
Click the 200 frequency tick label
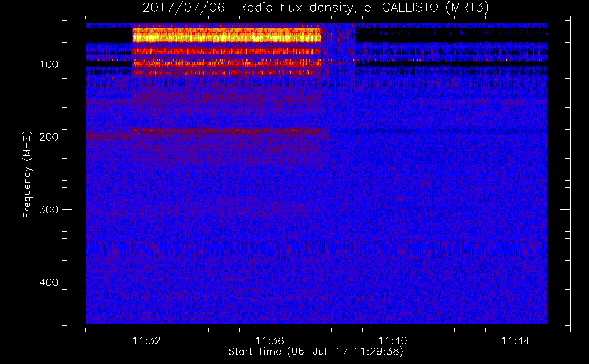coord(48,137)
